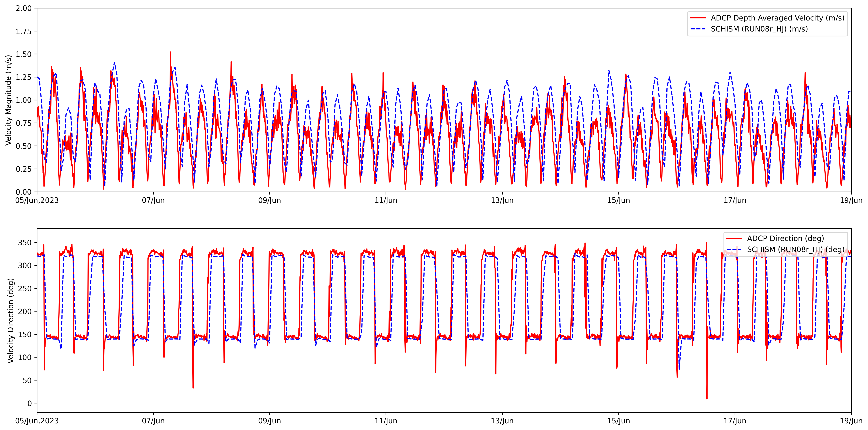Click the 11/Jun date label under top plot

pyautogui.click(x=386, y=200)
